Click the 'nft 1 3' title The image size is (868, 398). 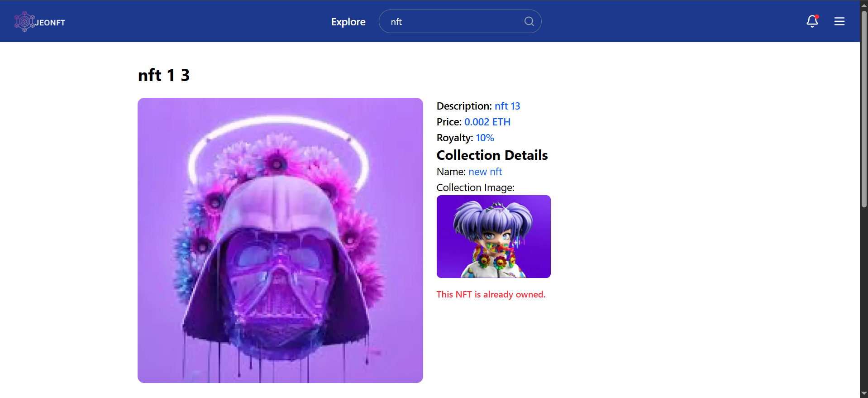coord(164,75)
